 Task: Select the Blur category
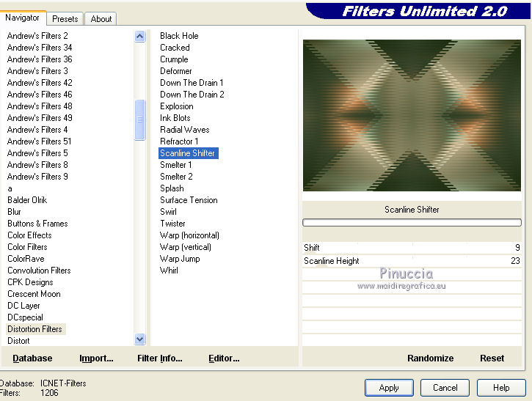coord(14,212)
